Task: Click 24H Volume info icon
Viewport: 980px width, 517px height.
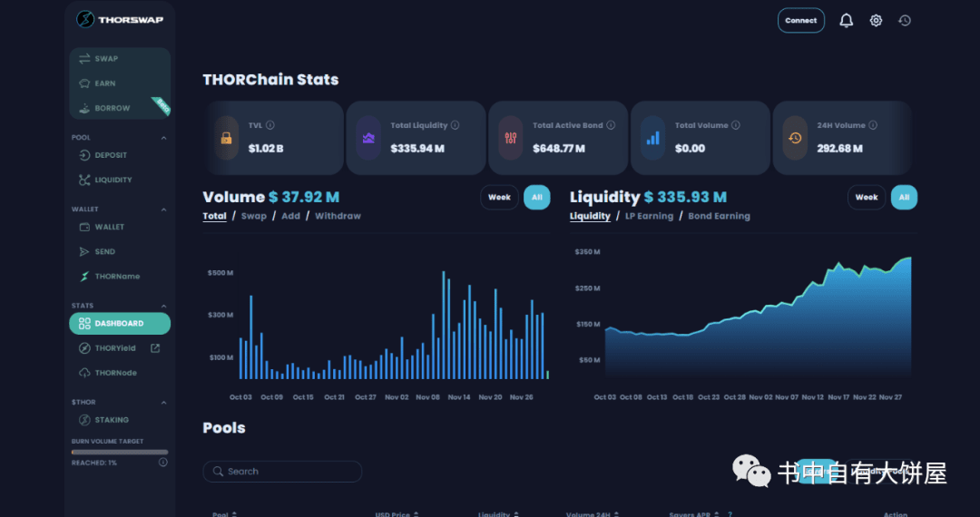Action: tap(873, 125)
